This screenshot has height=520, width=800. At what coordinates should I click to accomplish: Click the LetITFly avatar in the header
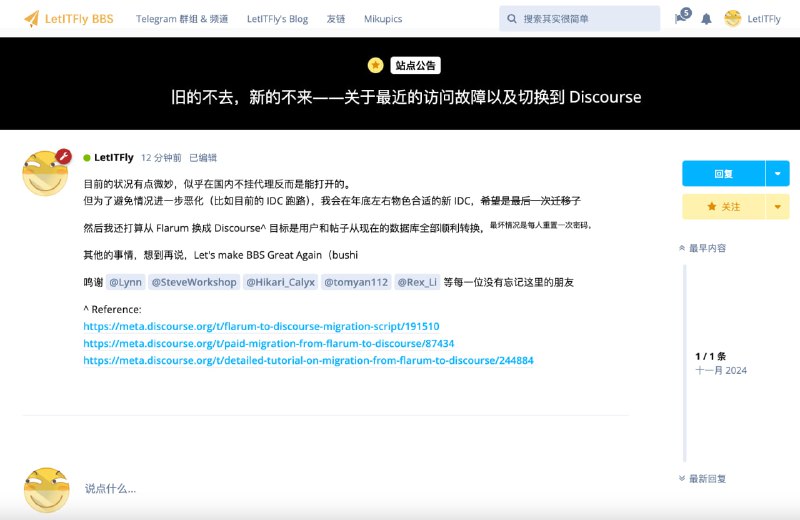[733, 19]
